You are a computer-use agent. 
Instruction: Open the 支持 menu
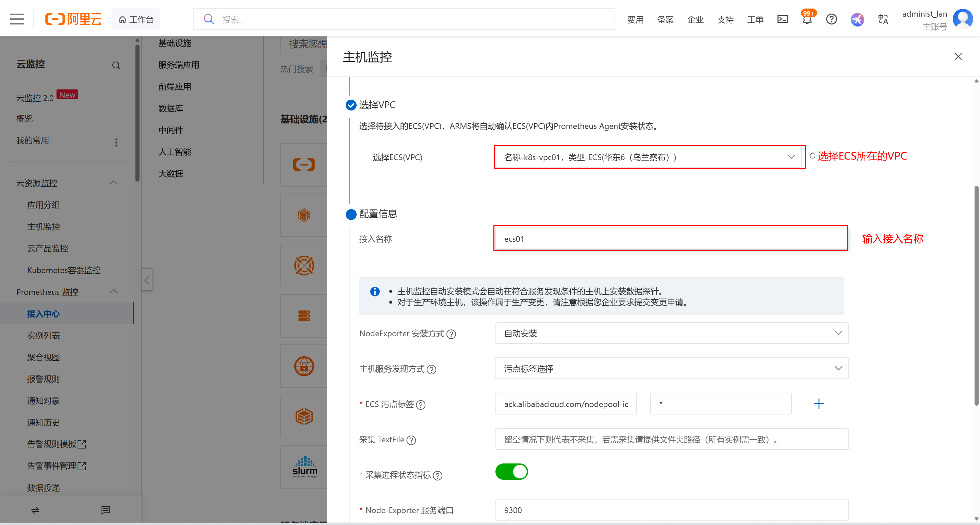click(x=725, y=19)
